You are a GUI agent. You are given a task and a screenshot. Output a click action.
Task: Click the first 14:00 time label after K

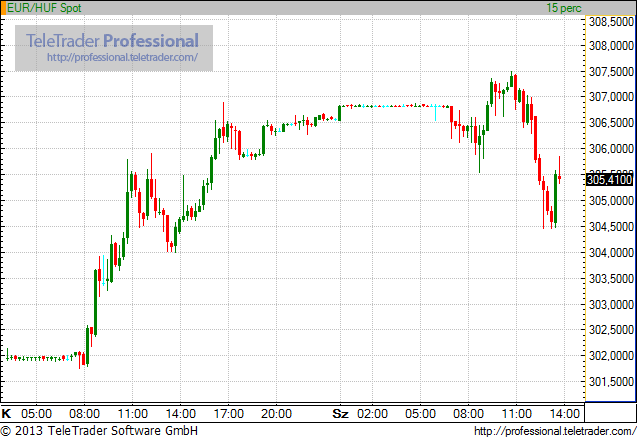click(x=181, y=414)
